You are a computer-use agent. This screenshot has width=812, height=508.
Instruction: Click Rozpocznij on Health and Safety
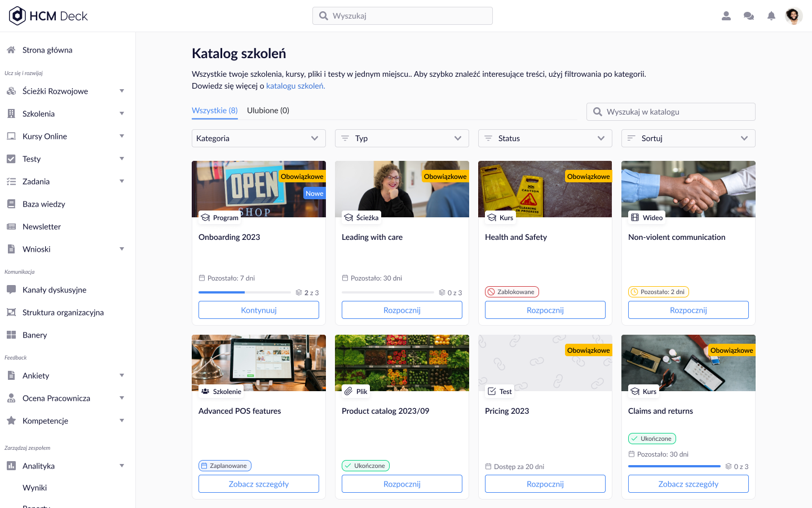[545, 310]
